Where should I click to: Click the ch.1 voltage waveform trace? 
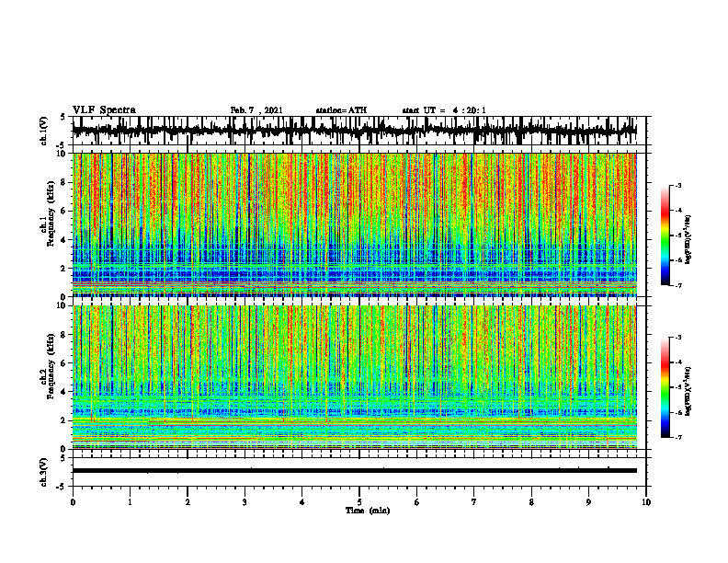354,131
